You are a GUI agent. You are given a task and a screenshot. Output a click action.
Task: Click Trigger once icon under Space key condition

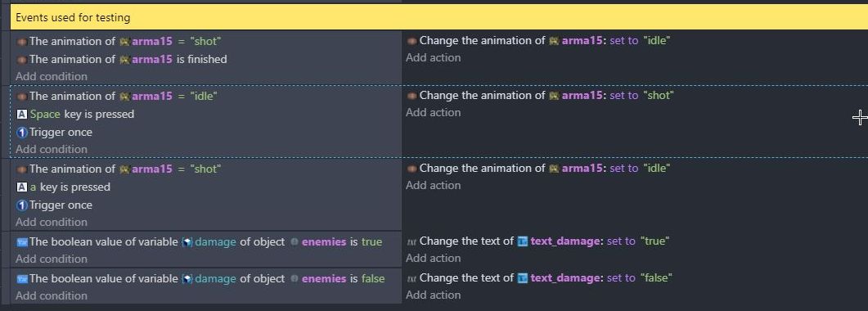pos(21,133)
